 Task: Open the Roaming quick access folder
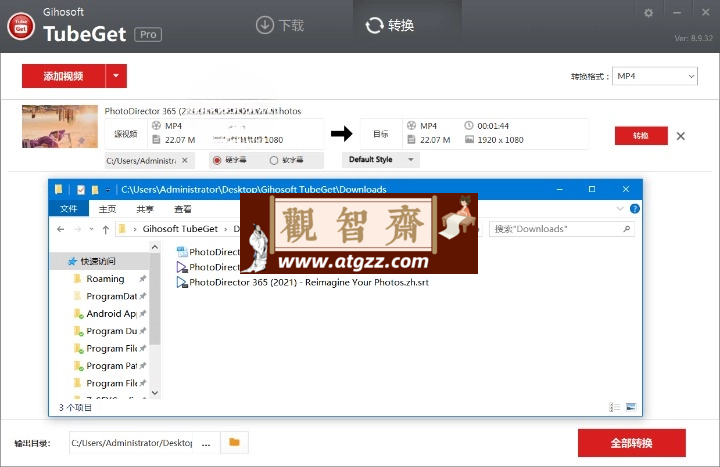(x=105, y=279)
